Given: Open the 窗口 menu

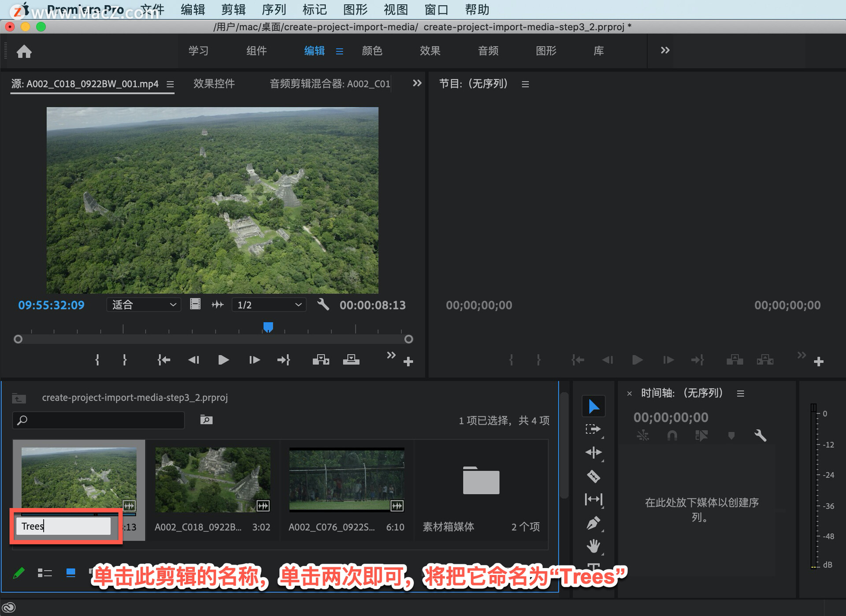Looking at the screenshot, I should pos(436,10).
